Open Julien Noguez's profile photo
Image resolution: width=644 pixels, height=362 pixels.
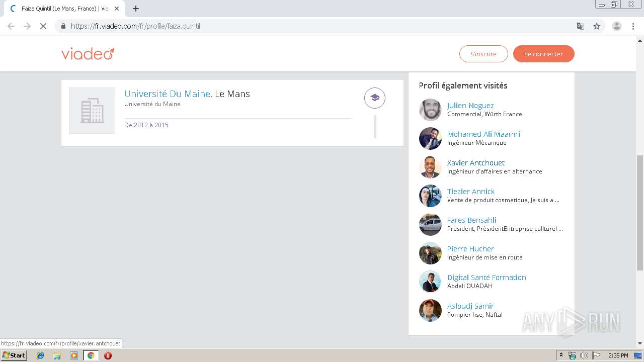click(x=430, y=110)
